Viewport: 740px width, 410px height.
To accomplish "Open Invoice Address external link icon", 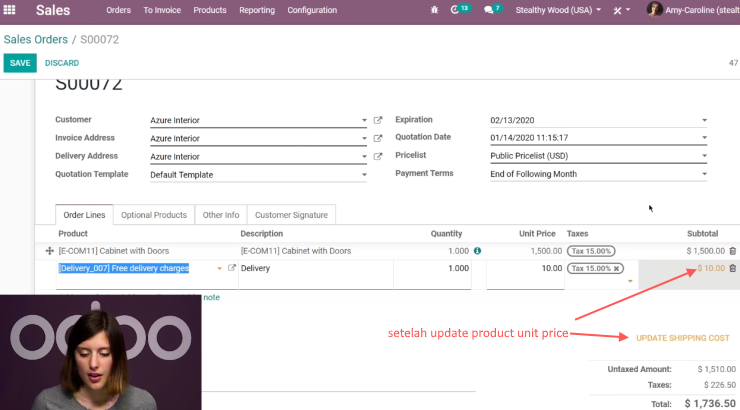I will (x=378, y=138).
